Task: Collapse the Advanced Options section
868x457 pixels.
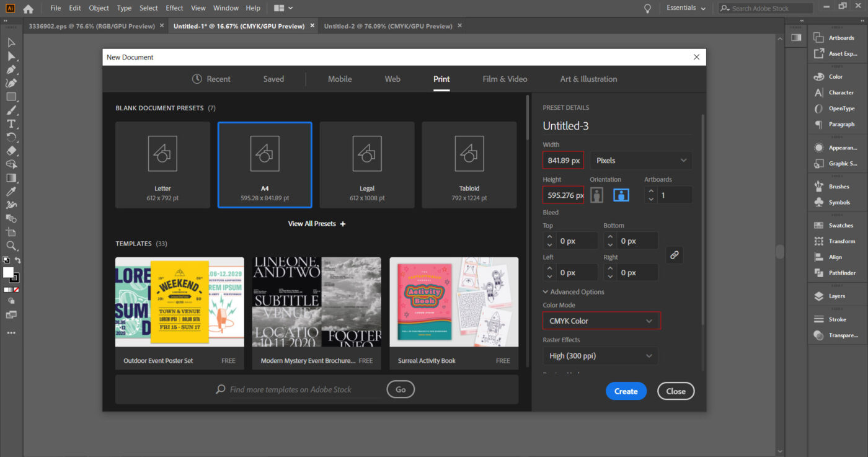Action: click(x=573, y=292)
